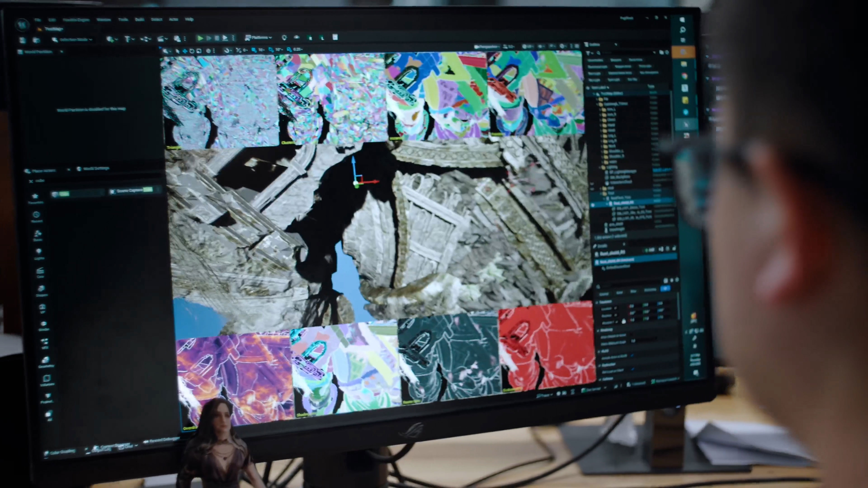Open the orange highlighted taskbar app
Screen dimensions: 868x488
[x=683, y=52]
